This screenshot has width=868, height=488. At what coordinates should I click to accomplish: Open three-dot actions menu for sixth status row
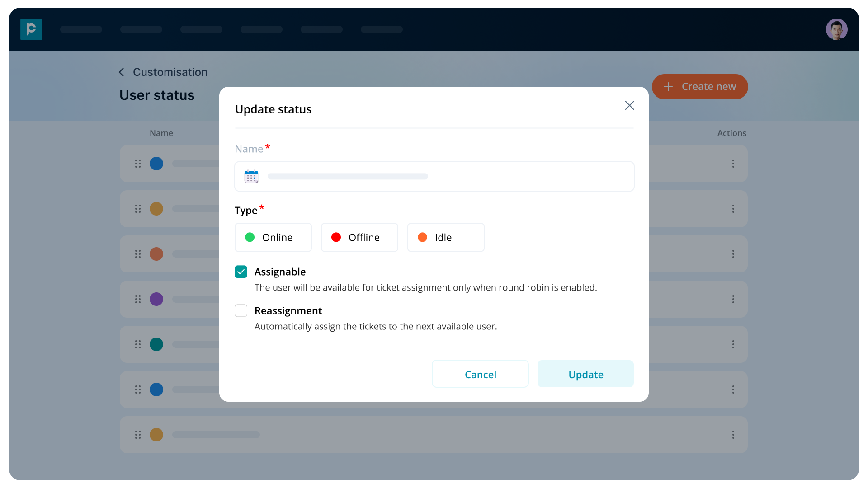tap(733, 389)
